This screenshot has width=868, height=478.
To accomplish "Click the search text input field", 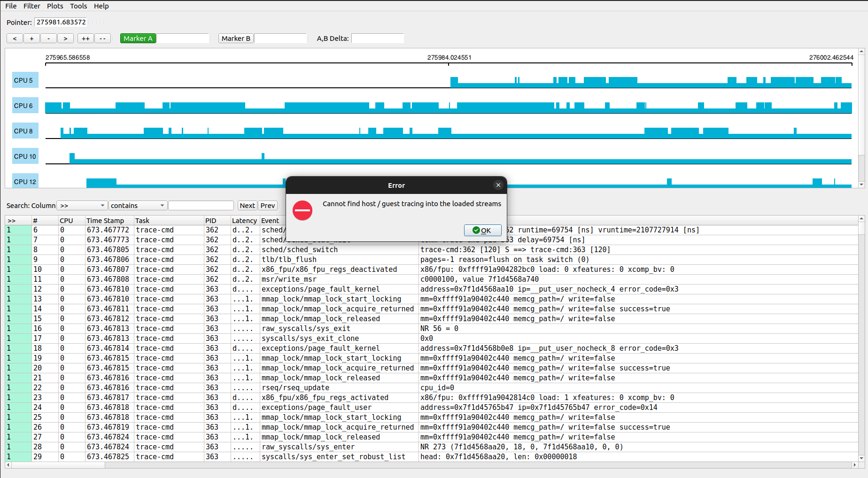I will [201, 206].
